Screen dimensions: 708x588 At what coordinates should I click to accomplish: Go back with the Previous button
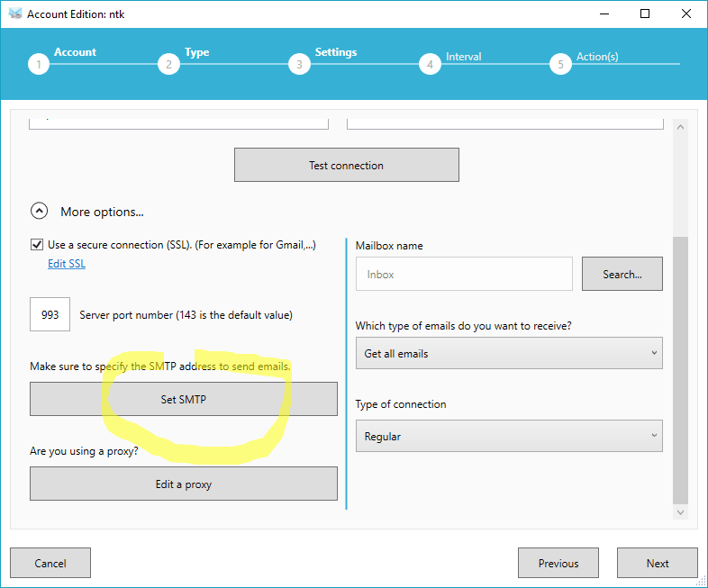[x=558, y=563]
